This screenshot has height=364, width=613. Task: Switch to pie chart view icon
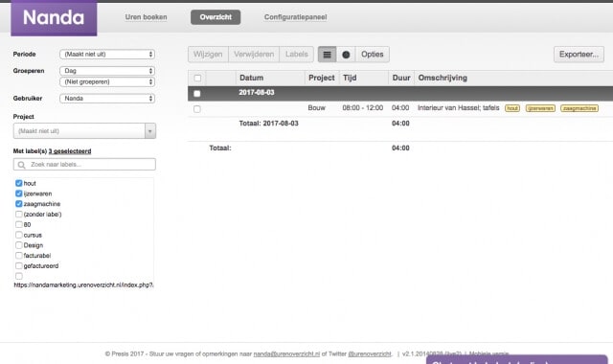pyautogui.click(x=346, y=55)
